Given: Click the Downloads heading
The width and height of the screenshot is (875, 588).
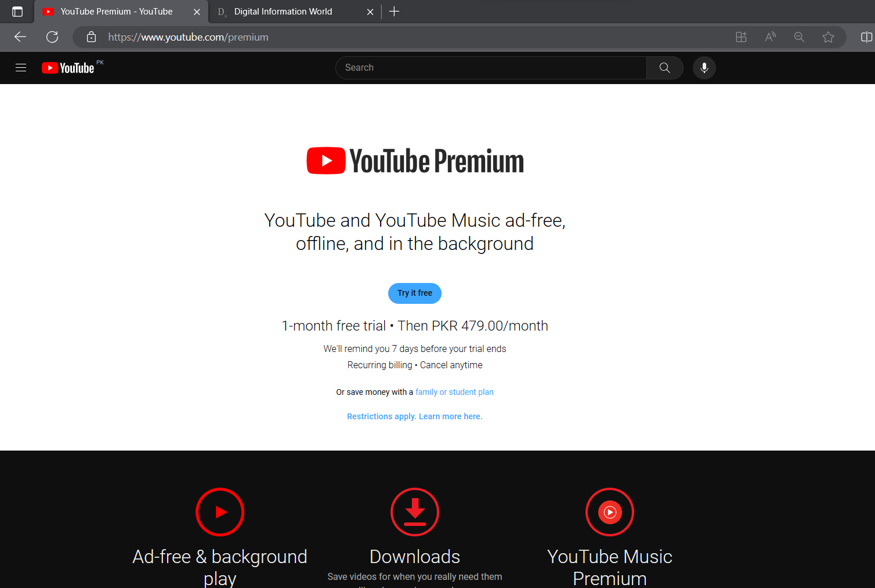Looking at the screenshot, I should [415, 557].
